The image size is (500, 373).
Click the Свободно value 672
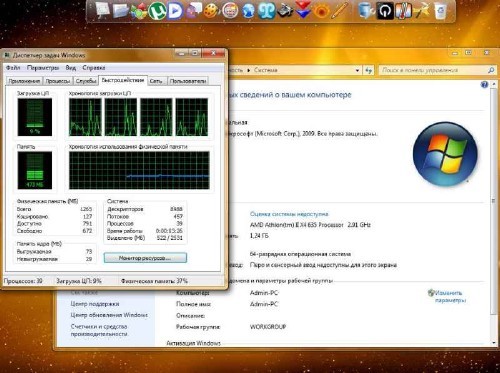(87, 231)
